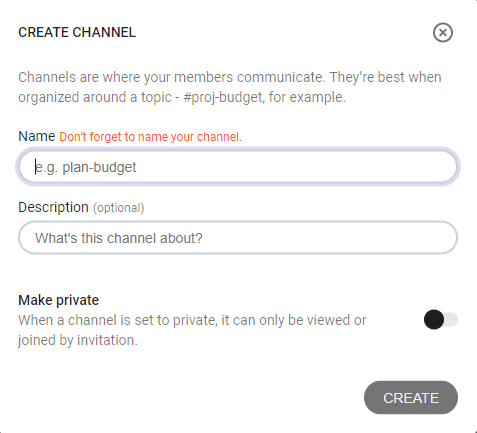
Task: Click the "e.g. plan-budget" placeholder text
Action: 86,167
